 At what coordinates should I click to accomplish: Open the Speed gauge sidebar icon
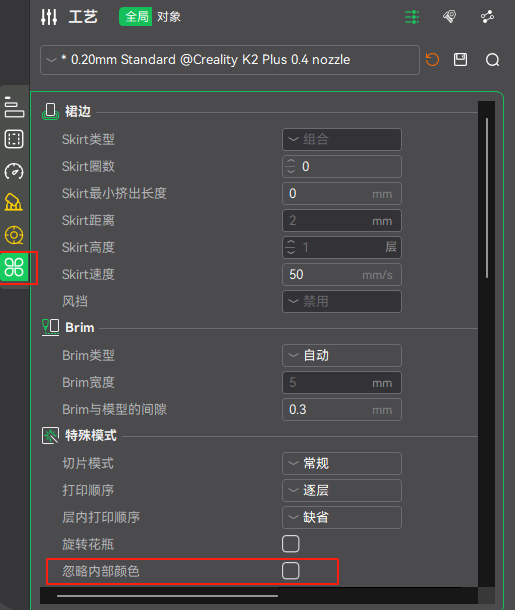14,171
